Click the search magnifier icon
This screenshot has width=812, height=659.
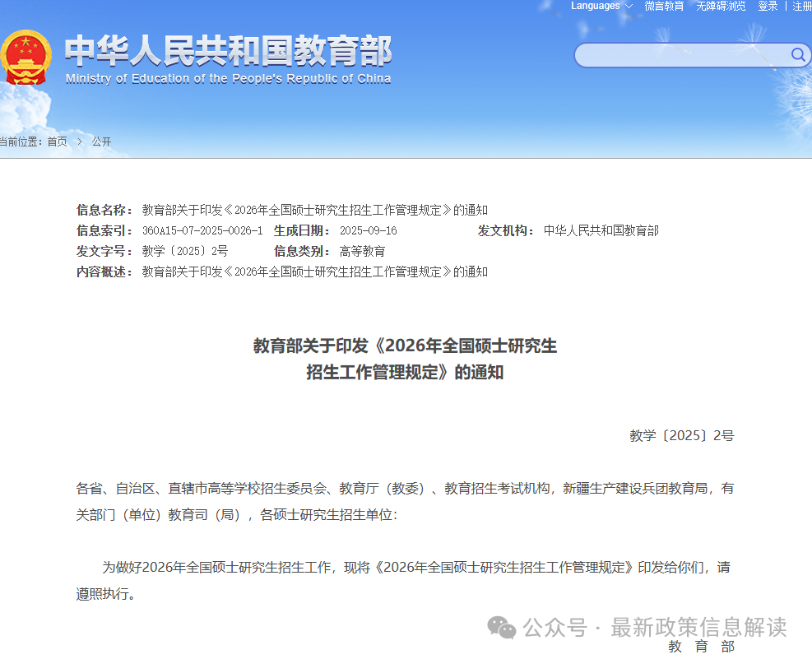click(796, 55)
